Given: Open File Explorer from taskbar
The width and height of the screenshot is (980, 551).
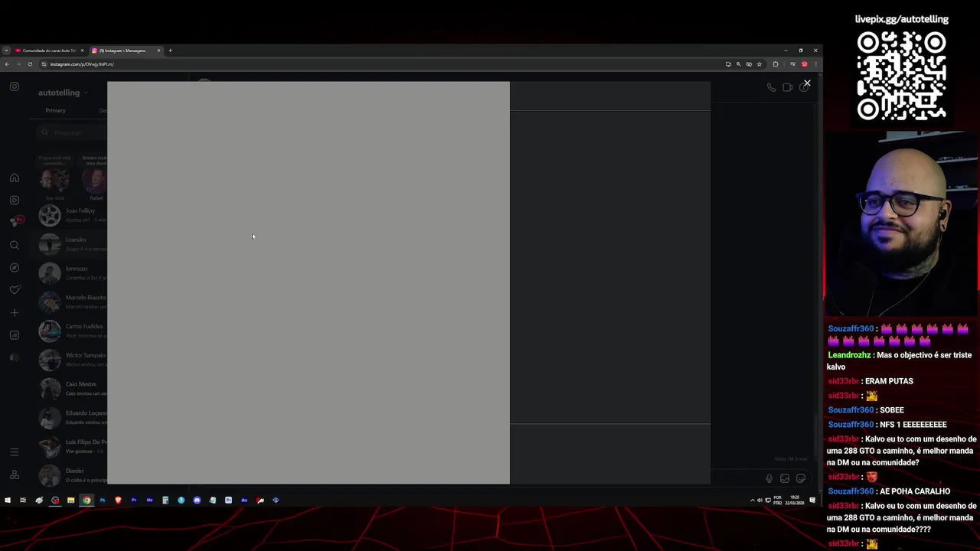Looking at the screenshot, I should tap(70, 500).
